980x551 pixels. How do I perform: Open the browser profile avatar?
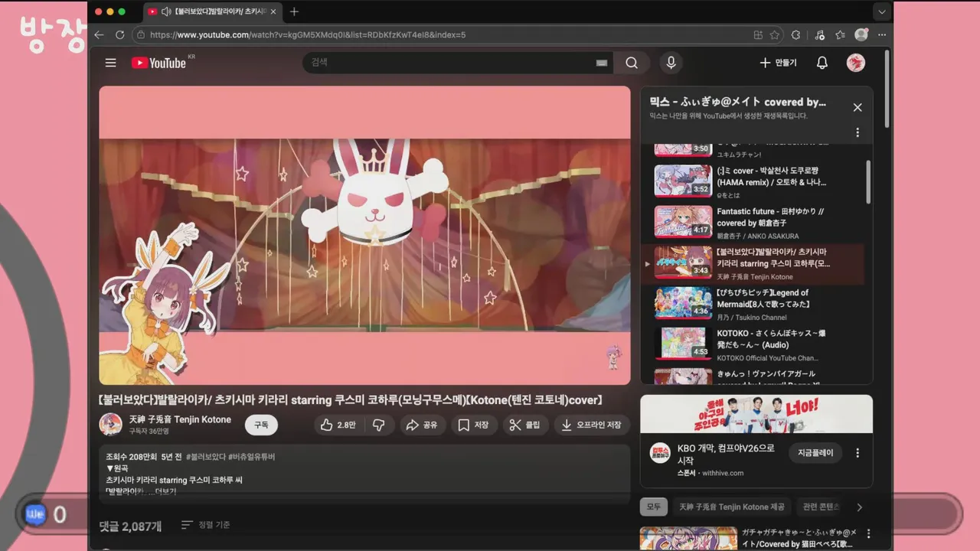coord(861,34)
